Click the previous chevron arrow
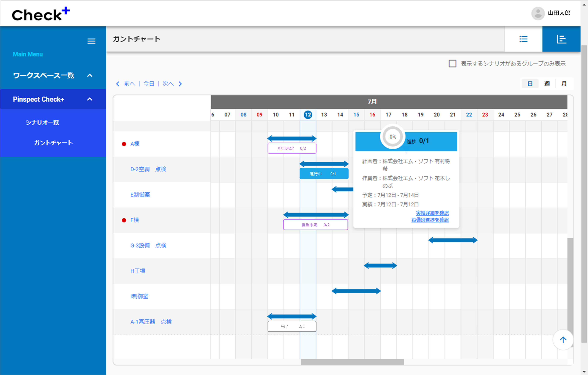 pyautogui.click(x=118, y=84)
